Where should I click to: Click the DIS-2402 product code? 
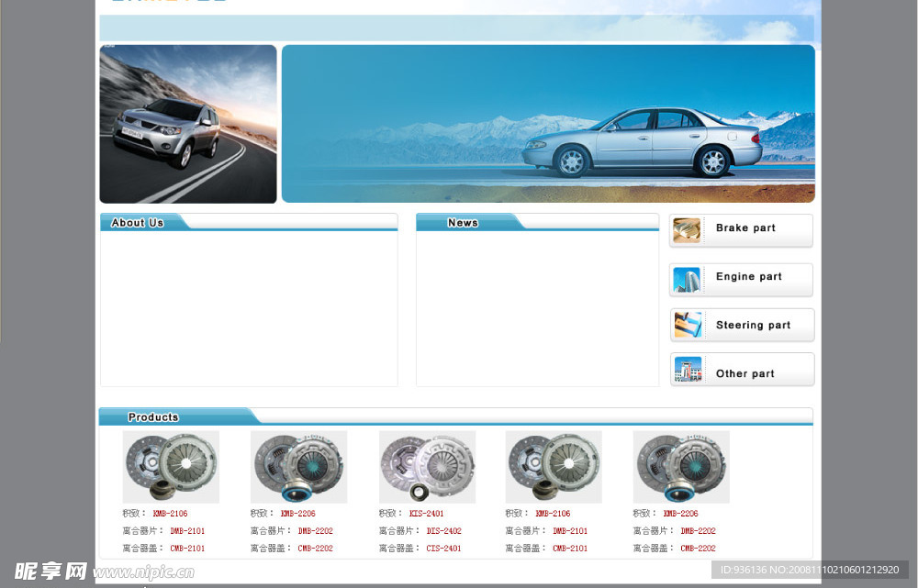(443, 531)
